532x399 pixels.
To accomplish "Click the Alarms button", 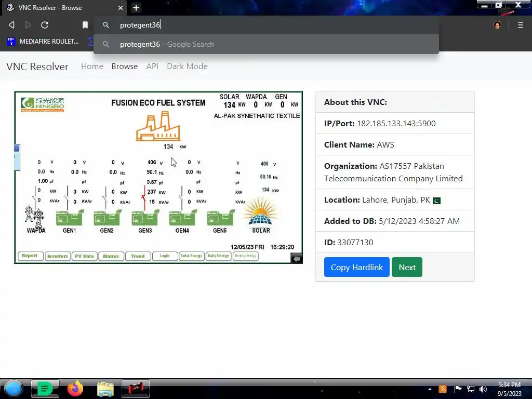I will tap(111, 256).
